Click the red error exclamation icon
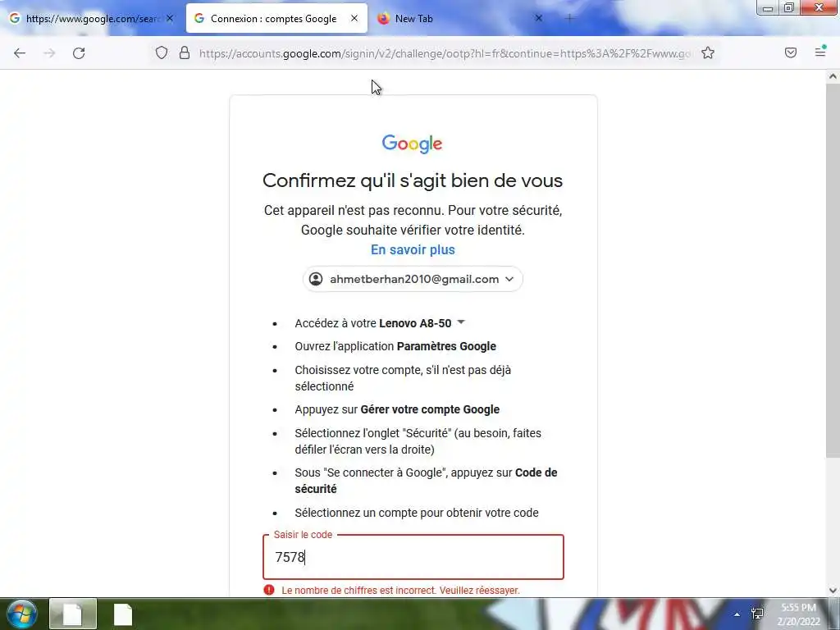The image size is (840, 630). point(269,590)
